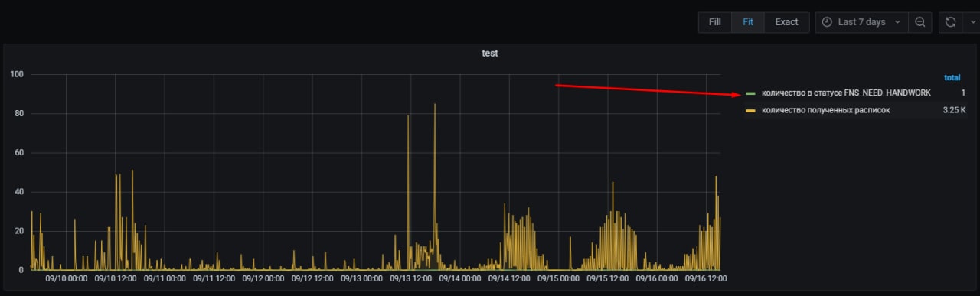The width and height of the screenshot is (980, 296).
Task: Select the Fit view mode
Action: pyautogui.click(x=748, y=22)
